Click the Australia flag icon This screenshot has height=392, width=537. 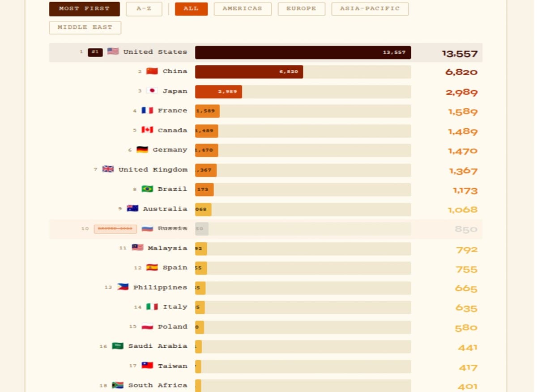(132, 209)
